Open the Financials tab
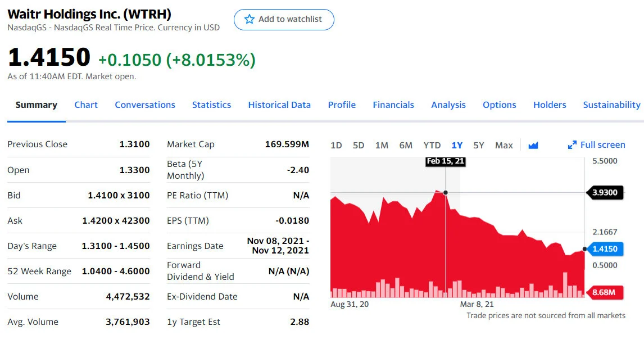 tap(393, 105)
